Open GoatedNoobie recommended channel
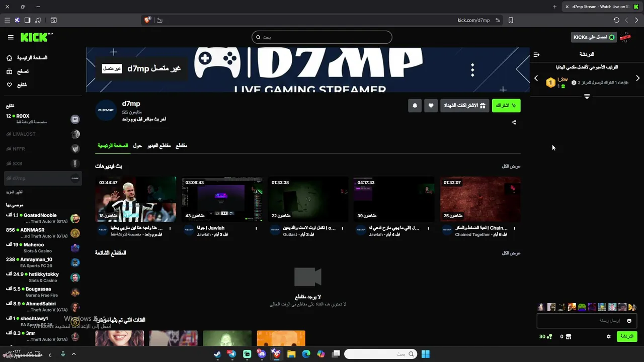Screen dimensions: 644x362 [42, 218]
